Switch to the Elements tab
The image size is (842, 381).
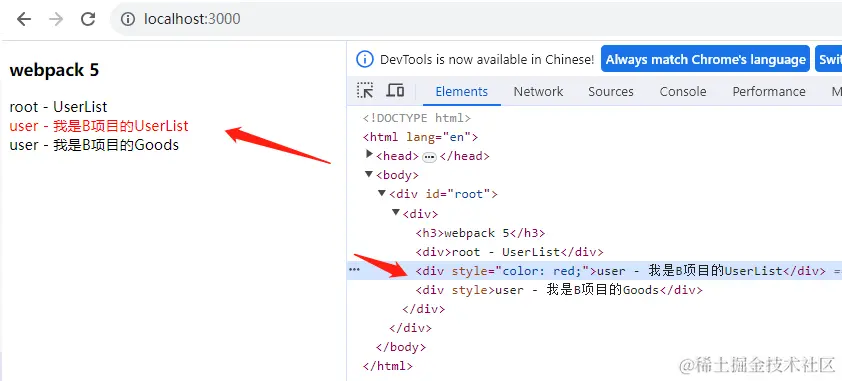click(462, 92)
